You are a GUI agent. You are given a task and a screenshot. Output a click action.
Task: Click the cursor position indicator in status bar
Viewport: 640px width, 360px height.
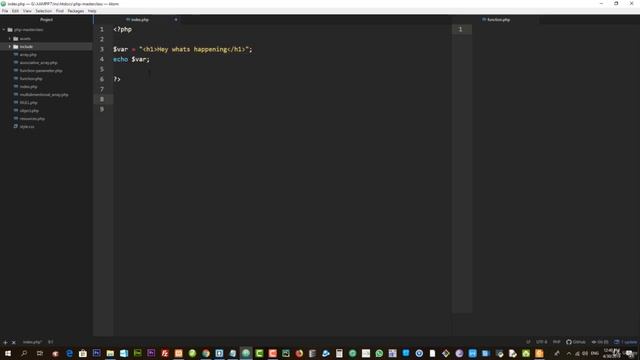point(51,342)
